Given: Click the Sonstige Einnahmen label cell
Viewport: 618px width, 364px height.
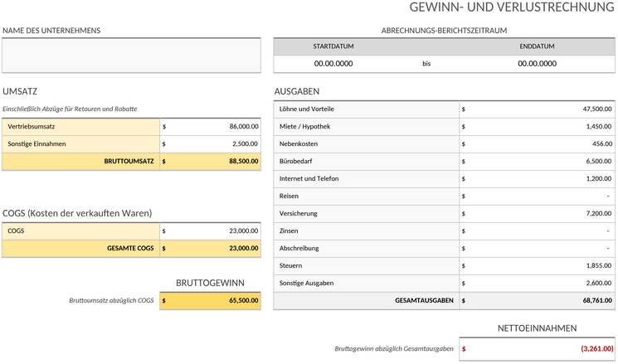Looking at the screenshot, I should [x=80, y=143].
